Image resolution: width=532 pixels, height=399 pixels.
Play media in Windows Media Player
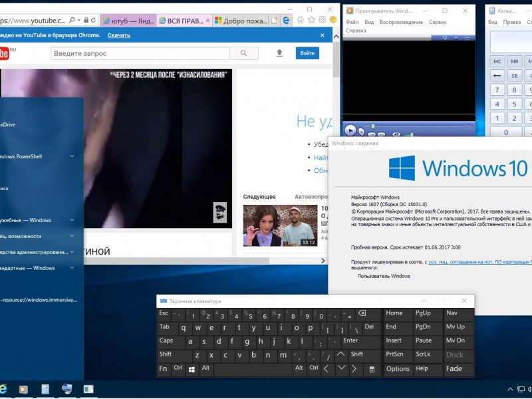click(350, 130)
